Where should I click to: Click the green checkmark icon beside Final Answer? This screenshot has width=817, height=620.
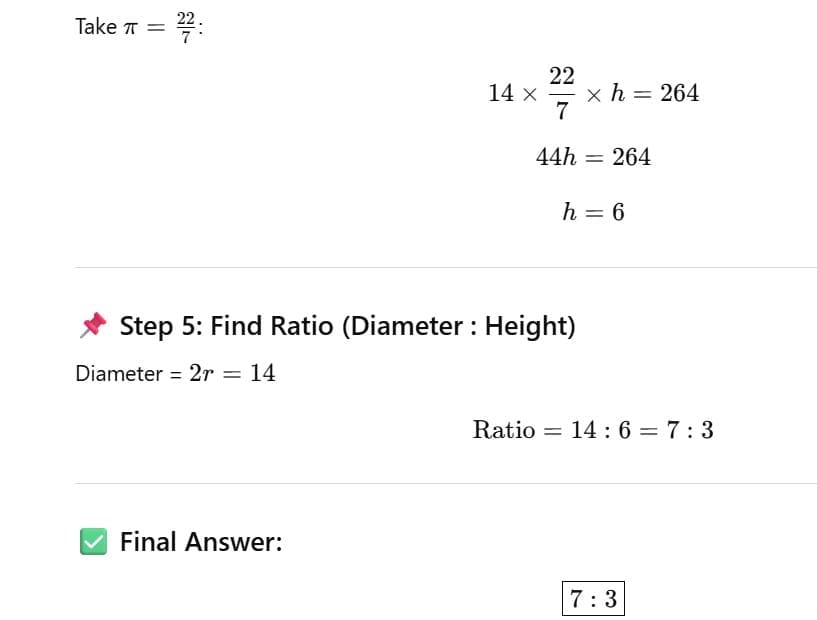(93, 542)
